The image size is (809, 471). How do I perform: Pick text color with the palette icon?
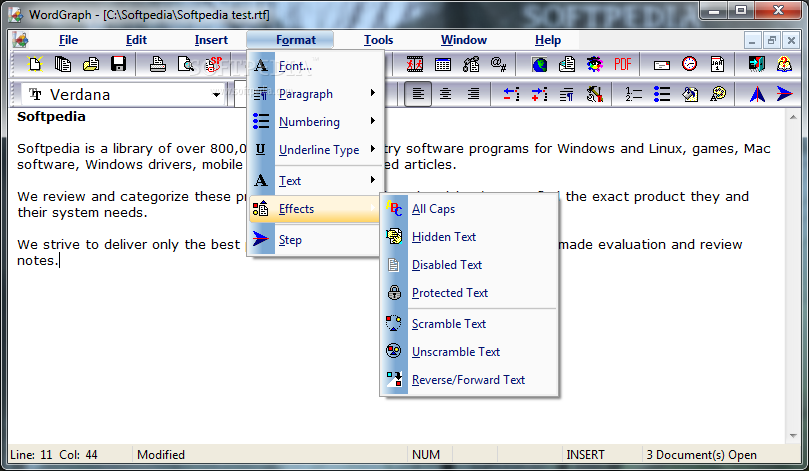point(718,94)
